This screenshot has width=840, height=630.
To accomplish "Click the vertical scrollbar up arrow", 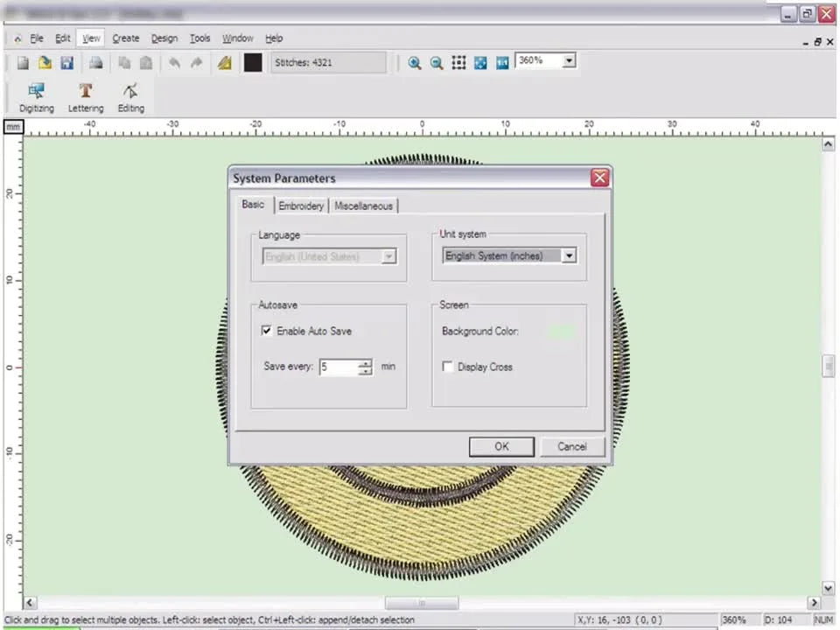I will point(829,144).
